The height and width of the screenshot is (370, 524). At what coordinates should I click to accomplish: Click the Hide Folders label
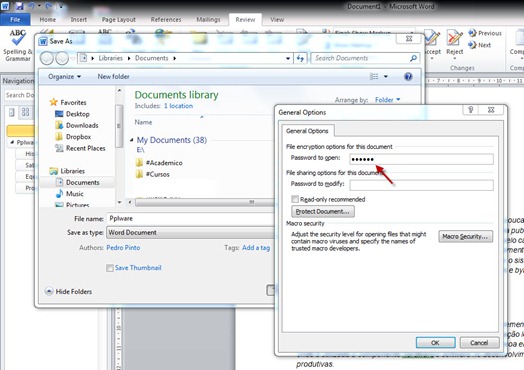coord(74,291)
